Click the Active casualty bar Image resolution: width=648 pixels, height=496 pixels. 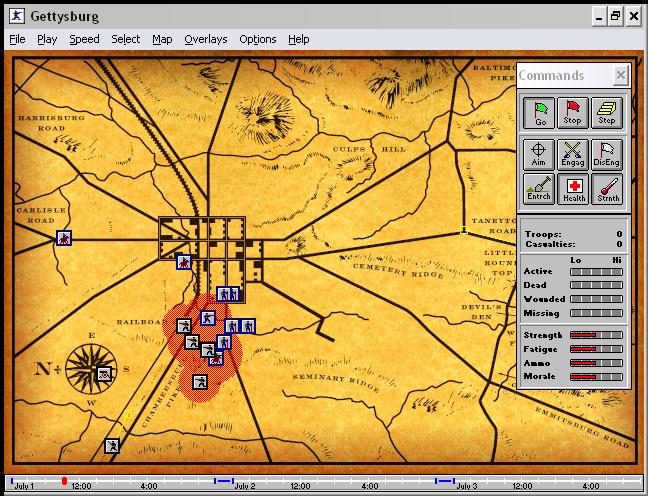point(596,272)
